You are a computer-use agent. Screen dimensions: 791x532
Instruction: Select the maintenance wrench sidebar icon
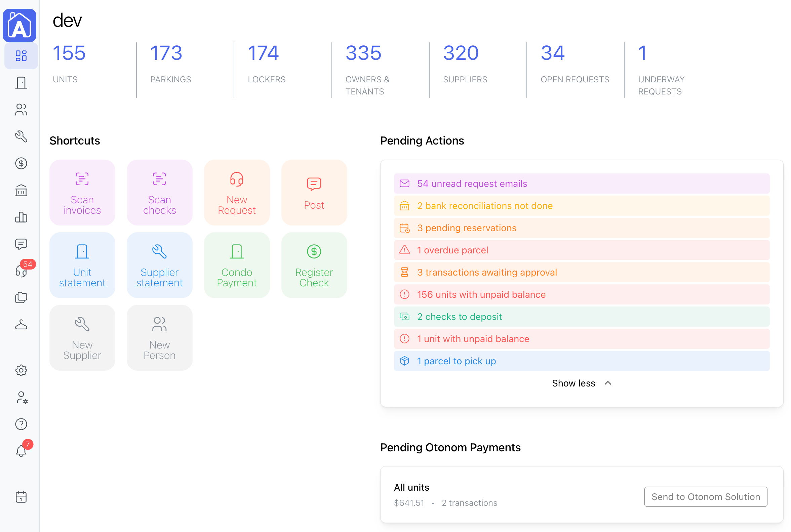click(21, 136)
